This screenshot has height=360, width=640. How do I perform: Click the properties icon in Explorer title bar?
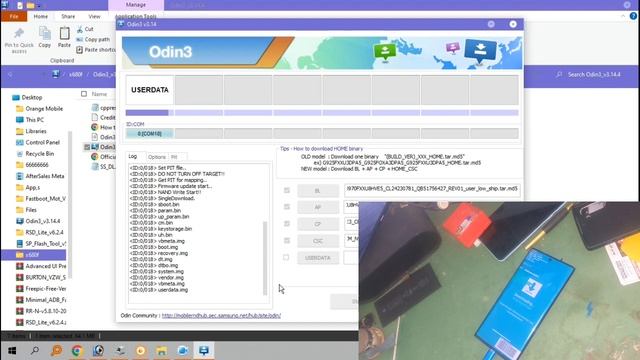coord(20,5)
